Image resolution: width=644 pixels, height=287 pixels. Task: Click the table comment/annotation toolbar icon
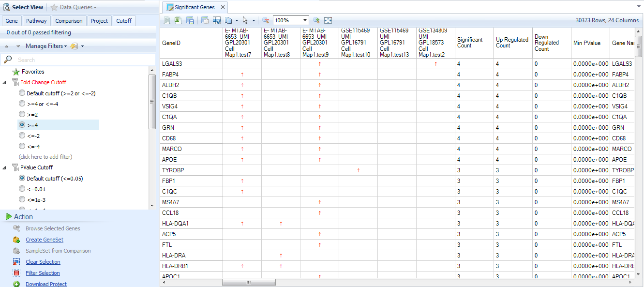coord(205,20)
